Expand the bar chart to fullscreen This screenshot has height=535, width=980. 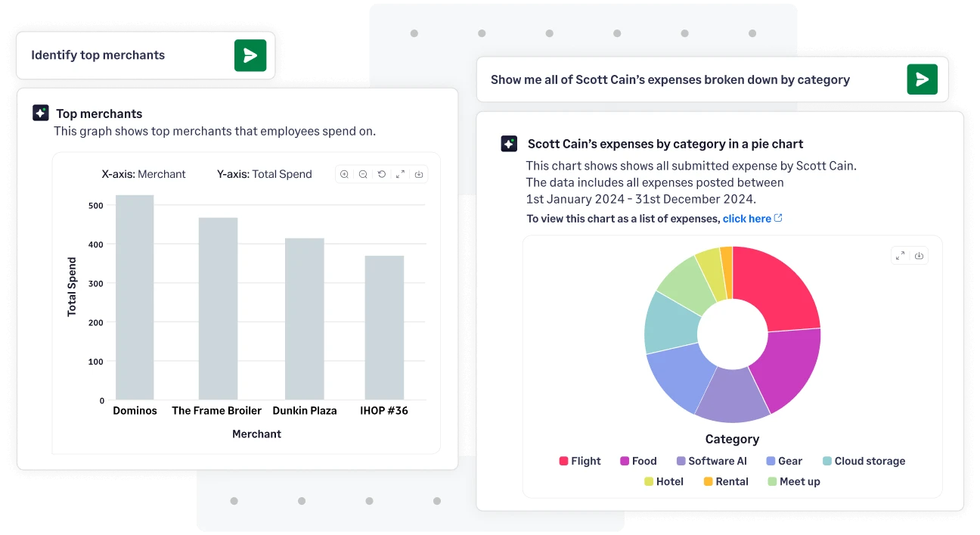click(400, 174)
